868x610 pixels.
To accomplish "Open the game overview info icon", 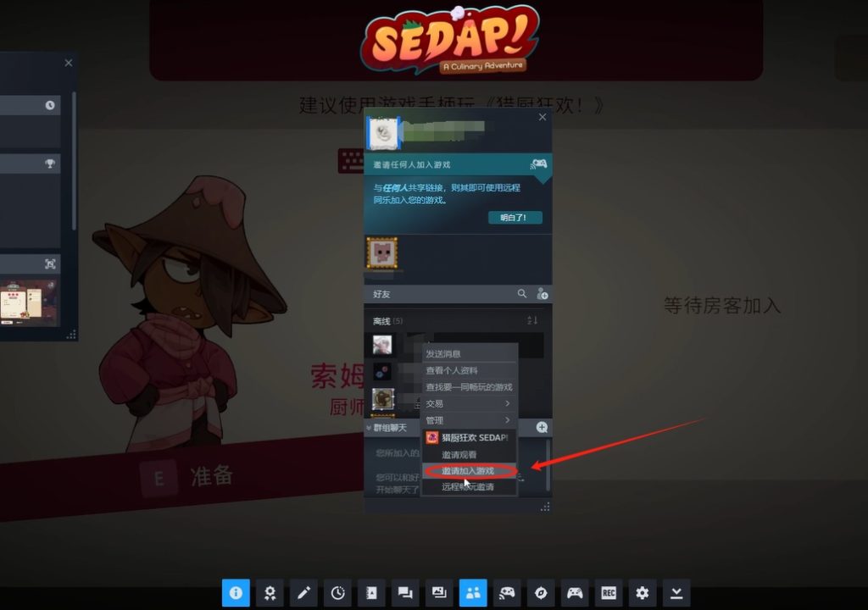I will point(236,593).
